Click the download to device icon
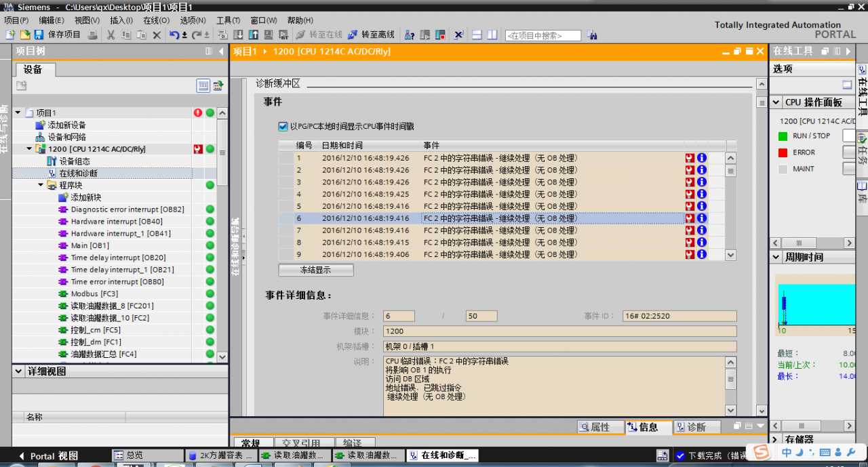Image resolution: width=868 pixels, height=467 pixels. (x=239, y=35)
